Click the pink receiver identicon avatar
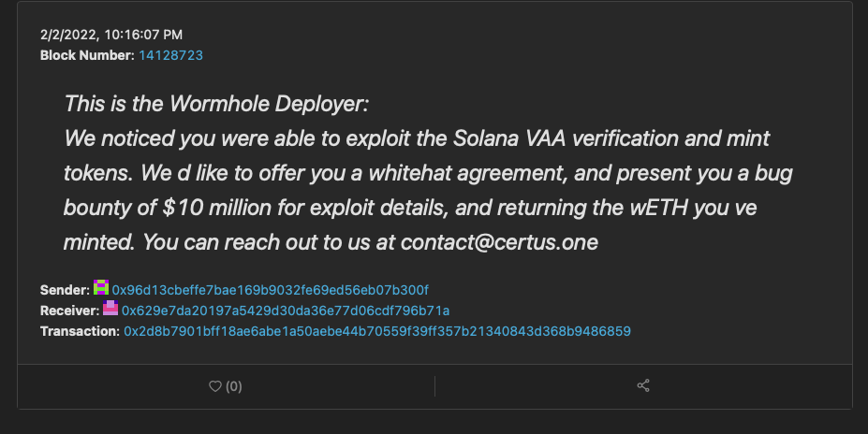Image resolution: width=868 pixels, height=434 pixels. [x=110, y=310]
